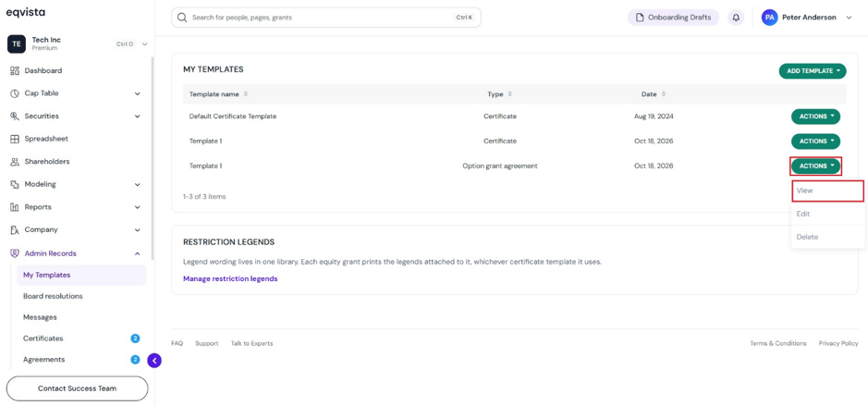Expand Company submenu chevron
This screenshot has width=868, height=406.
(x=138, y=230)
